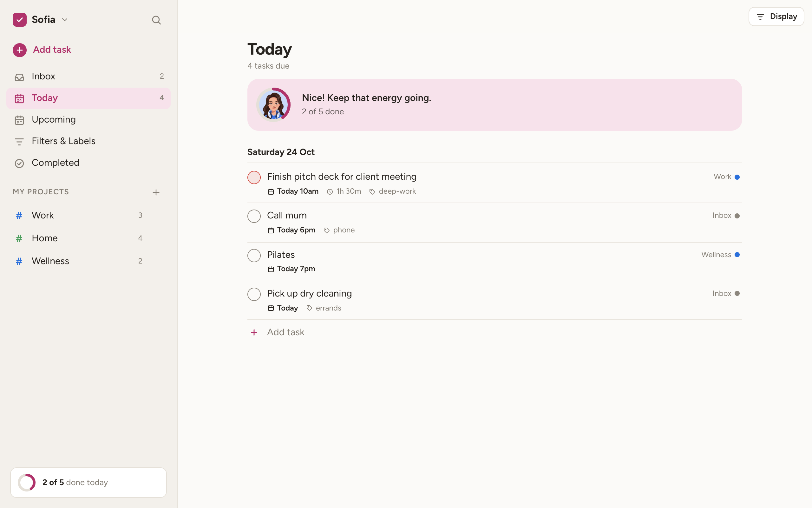This screenshot has width=812, height=508.
Task: Click the deep-work label text
Action: pos(397,191)
